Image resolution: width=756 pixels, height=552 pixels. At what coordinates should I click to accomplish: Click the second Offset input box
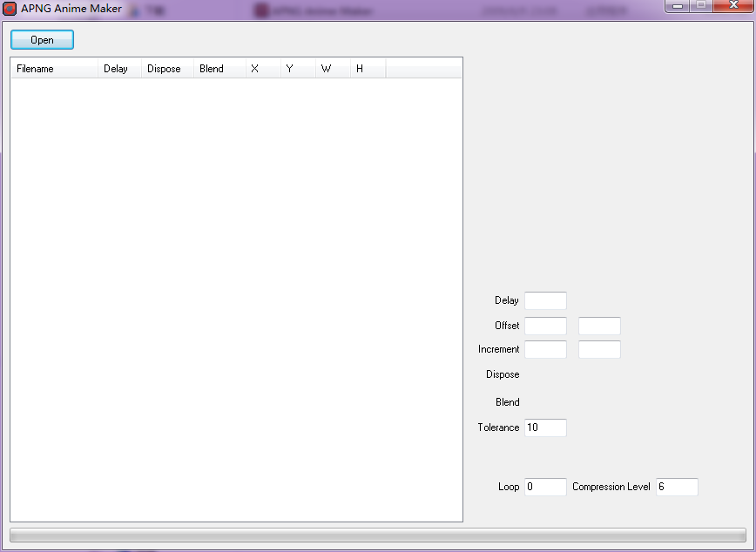[599, 326]
